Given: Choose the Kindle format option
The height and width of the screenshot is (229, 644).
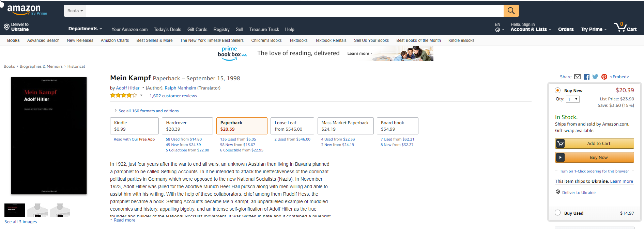Looking at the screenshot, I should (134, 126).
